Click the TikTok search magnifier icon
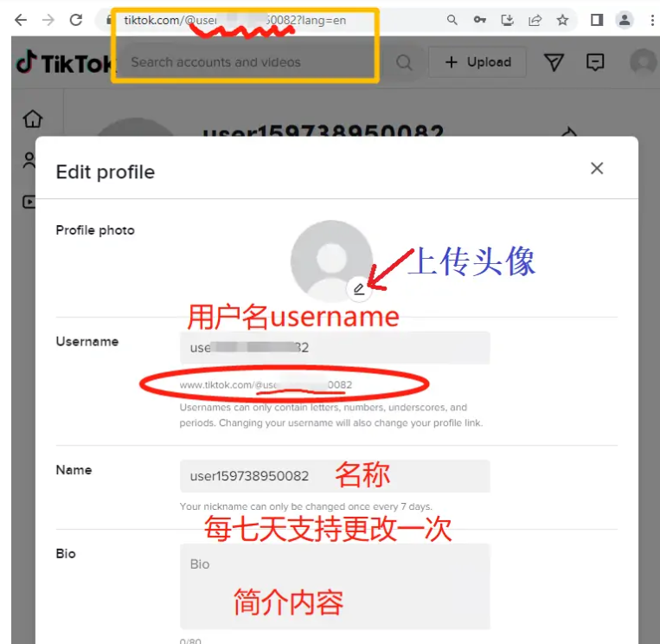 click(x=404, y=62)
